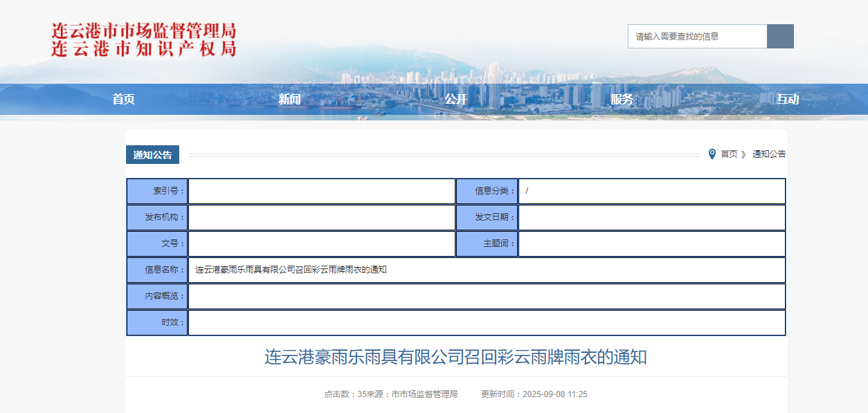Click the search button beside the search box
Image resolution: width=868 pixels, height=413 pixels.
(780, 37)
